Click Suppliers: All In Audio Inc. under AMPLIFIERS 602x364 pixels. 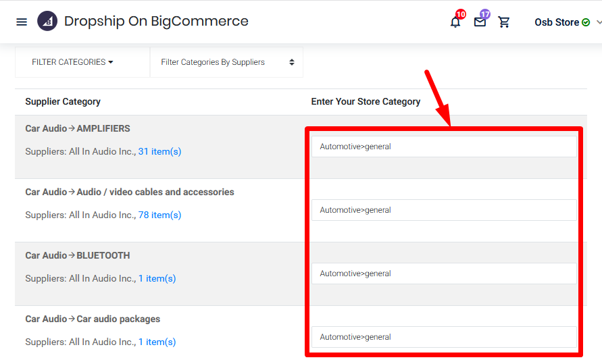tap(80, 151)
